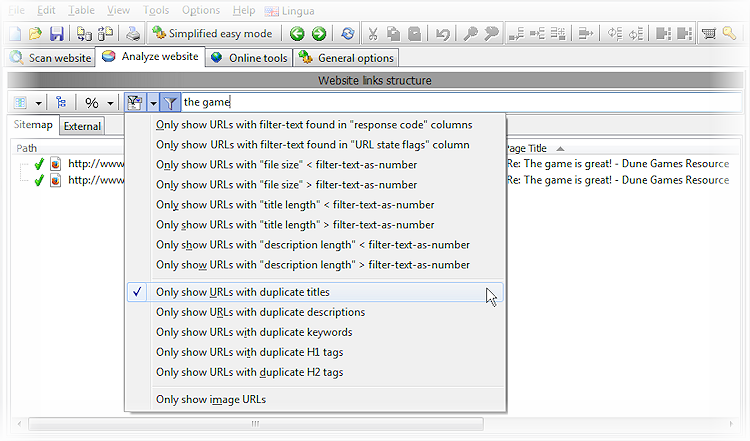Screen dimensions: 750x441
Task: Open project folder icon in toolbar
Action: 35,33
